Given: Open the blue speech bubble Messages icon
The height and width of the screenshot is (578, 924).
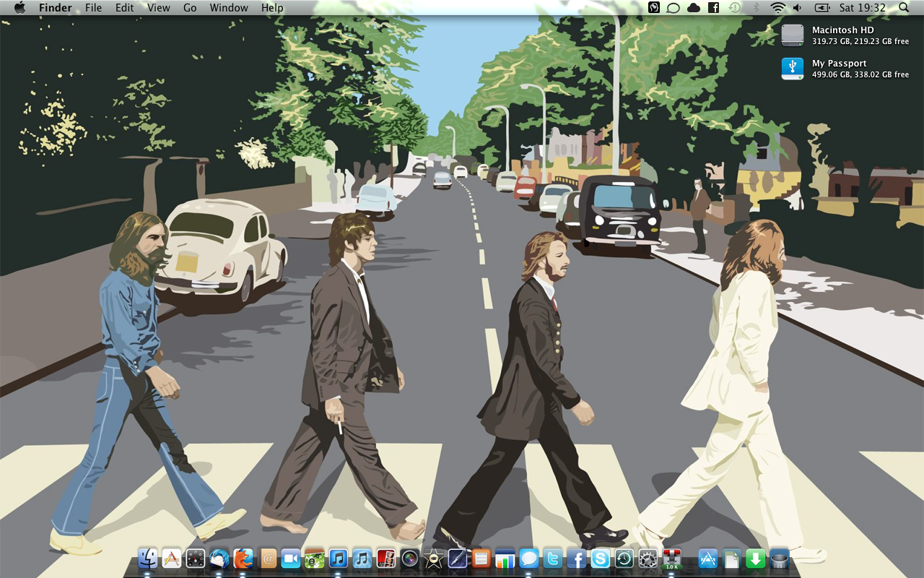Looking at the screenshot, I should [529, 558].
